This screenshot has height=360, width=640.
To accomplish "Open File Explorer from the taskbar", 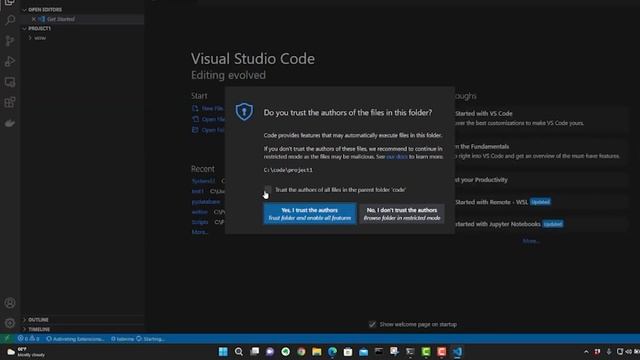I will coord(317,351).
